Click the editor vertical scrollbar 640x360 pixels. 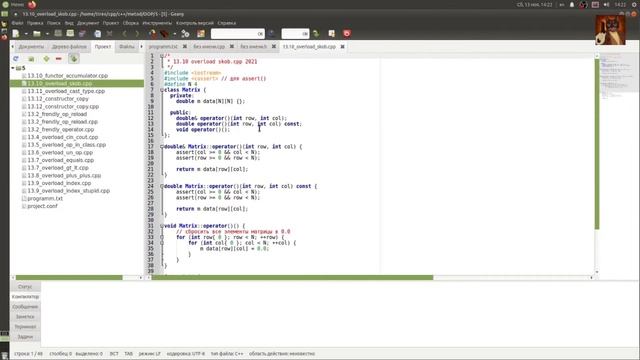pyautogui.click(x=597, y=144)
